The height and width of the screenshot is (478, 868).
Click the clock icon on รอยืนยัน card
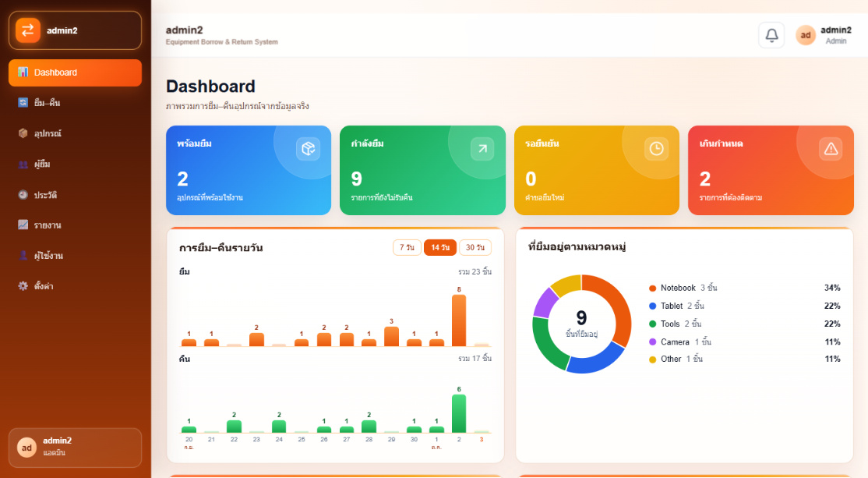[x=656, y=149]
